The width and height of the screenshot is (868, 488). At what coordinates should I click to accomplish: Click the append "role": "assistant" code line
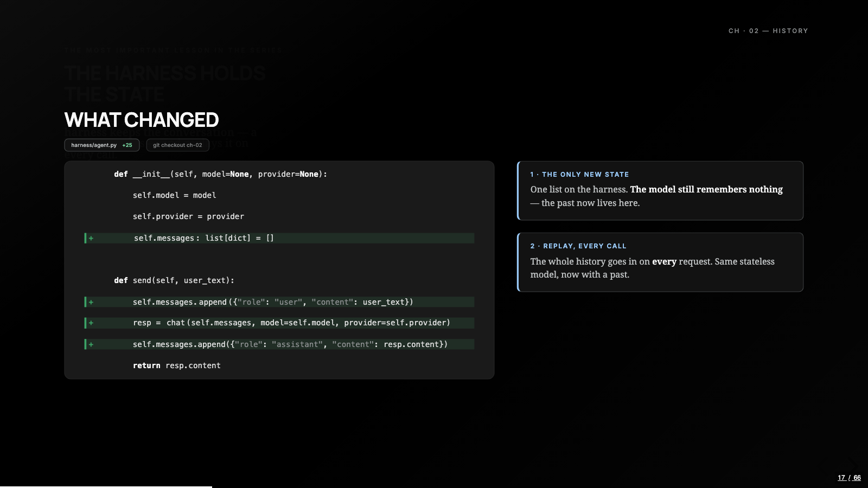pos(279,344)
